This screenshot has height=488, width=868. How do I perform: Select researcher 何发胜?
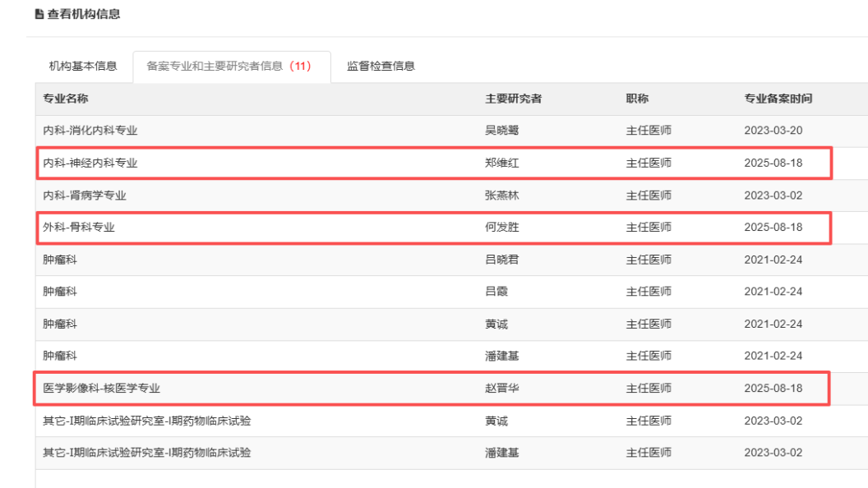[x=502, y=228]
